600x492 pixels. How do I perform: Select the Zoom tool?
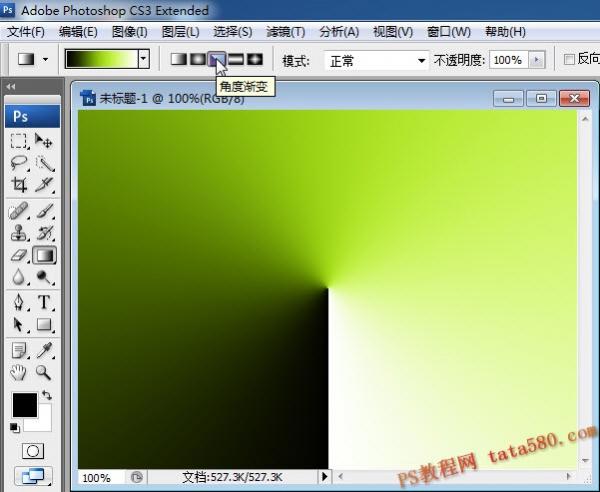(44, 372)
